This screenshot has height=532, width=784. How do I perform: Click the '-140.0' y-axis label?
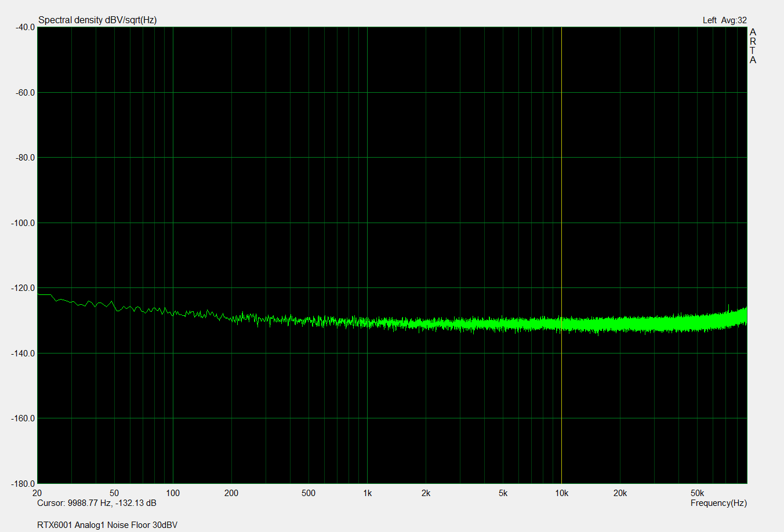(23, 354)
